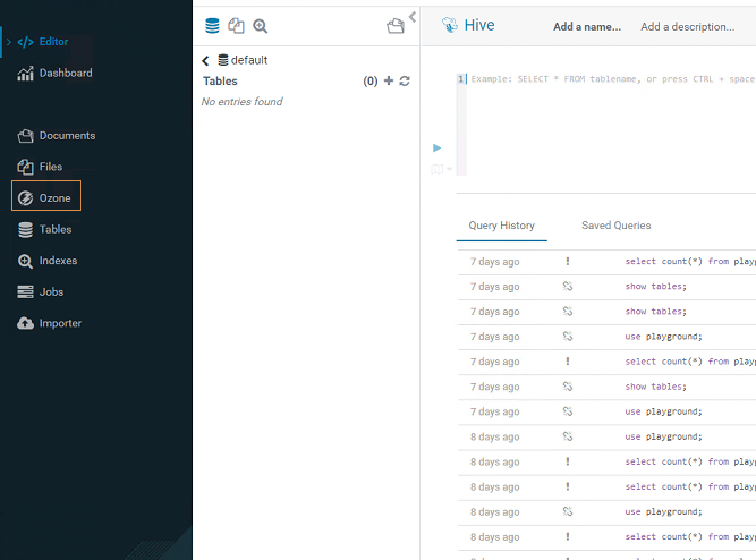
Task: Select the Query History tab
Action: click(502, 226)
